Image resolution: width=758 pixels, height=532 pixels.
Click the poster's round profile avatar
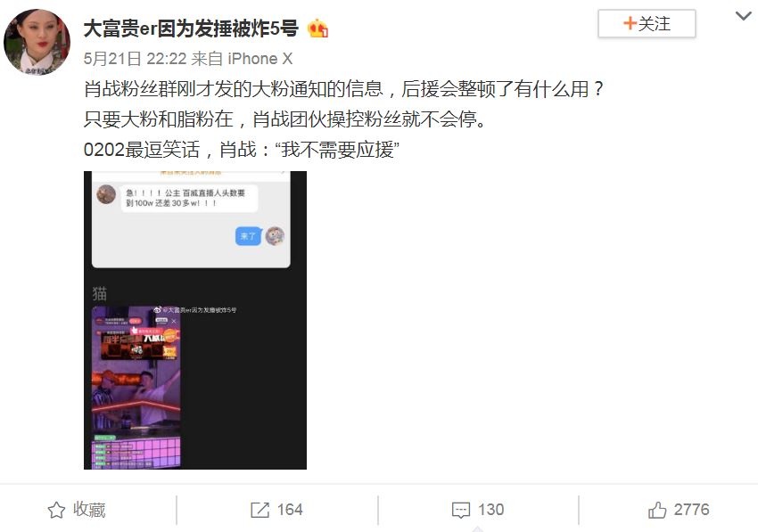tap(37, 43)
